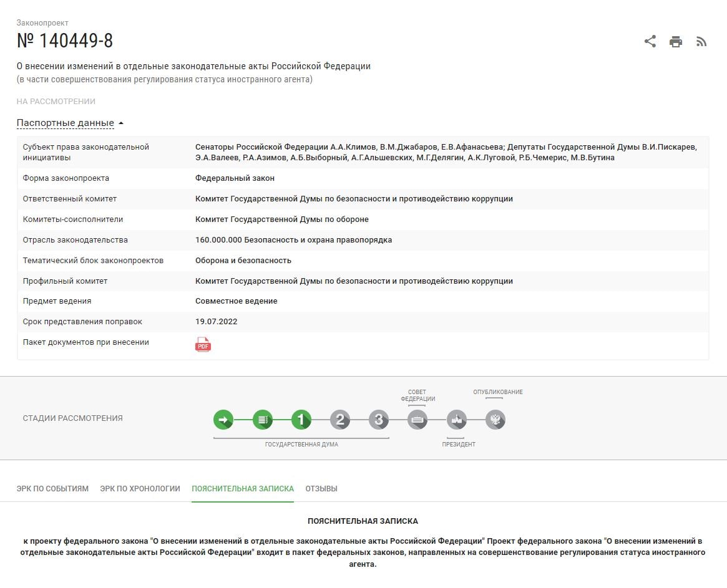Switch to ЭРК ПО СОБЫТИЯМ tab

(x=52, y=489)
